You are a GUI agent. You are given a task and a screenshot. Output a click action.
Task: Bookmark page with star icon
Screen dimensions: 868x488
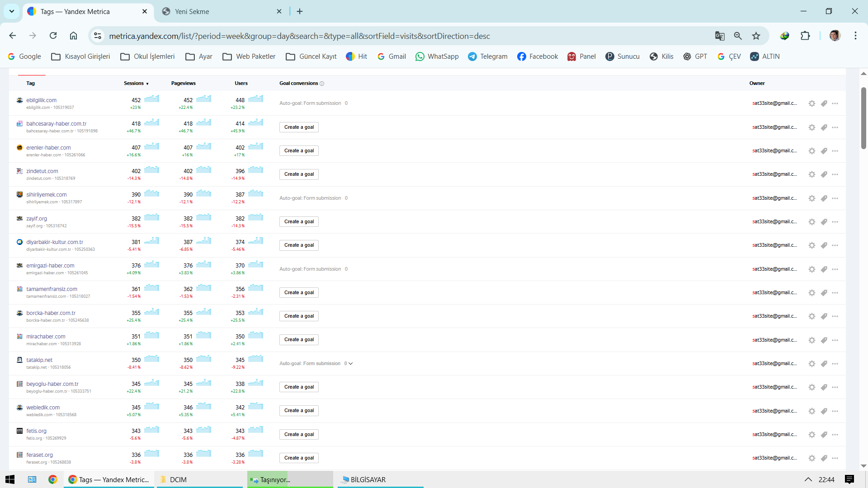756,36
